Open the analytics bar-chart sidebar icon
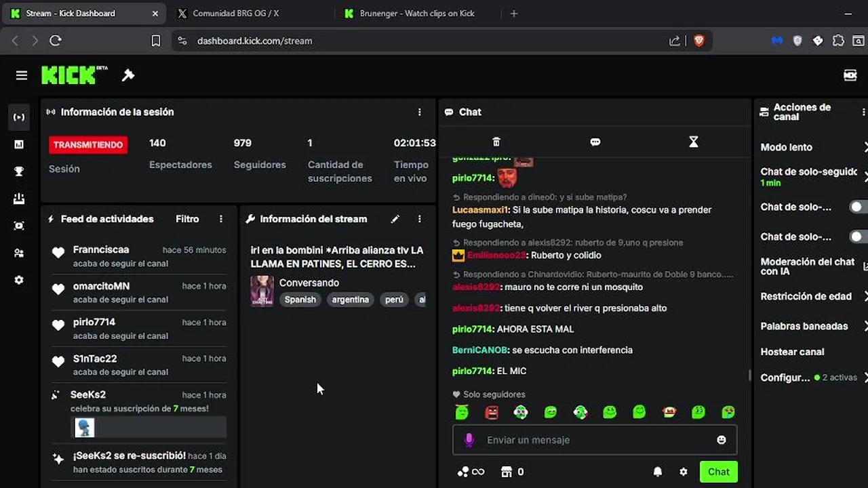This screenshot has width=868, height=488. point(19,144)
